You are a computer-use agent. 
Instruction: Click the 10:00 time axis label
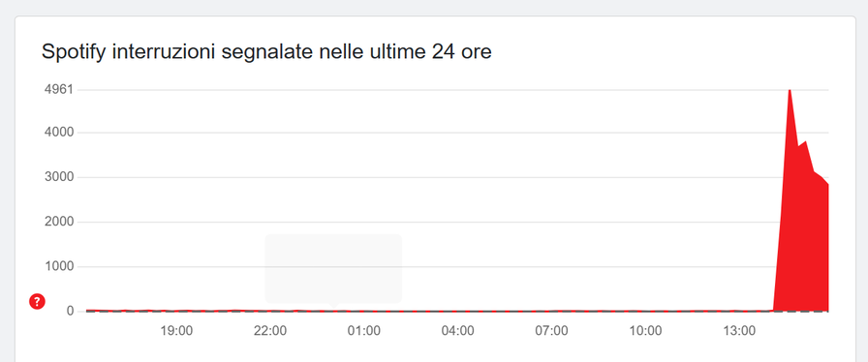tap(645, 331)
